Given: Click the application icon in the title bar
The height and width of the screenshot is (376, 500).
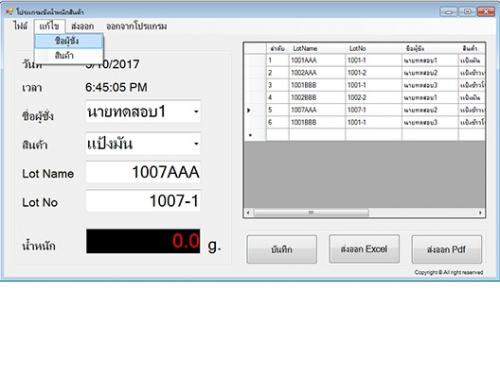Looking at the screenshot, I should coord(9,11).
